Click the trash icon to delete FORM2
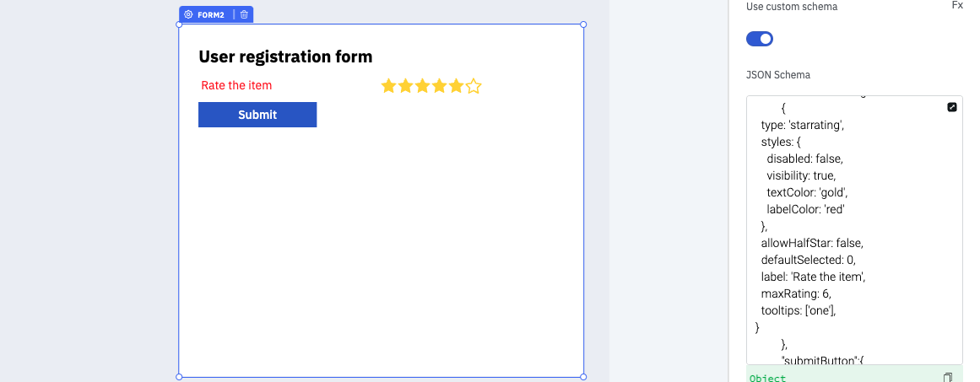980x382 pixels. click(x=244, y=14)
